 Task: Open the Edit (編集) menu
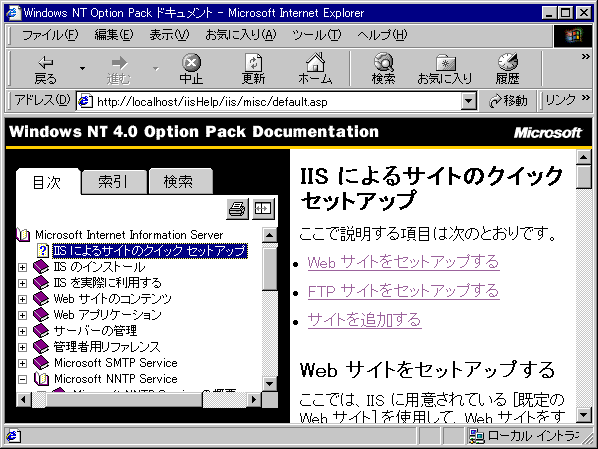pos(114,35)
